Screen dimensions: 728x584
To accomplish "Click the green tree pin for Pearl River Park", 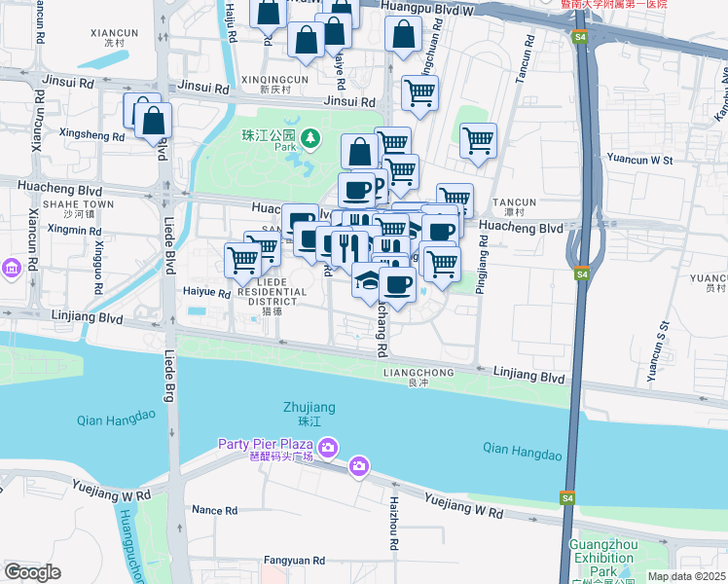I will pos(310,139).
